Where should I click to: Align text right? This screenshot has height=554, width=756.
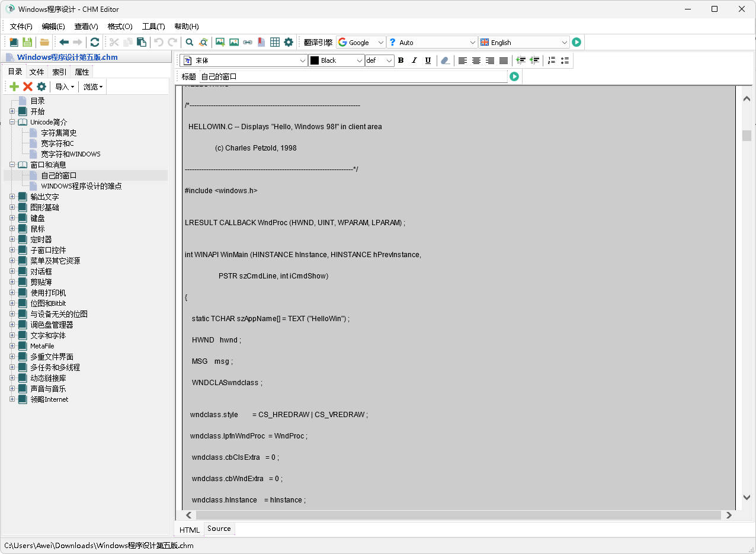click(490, 60)
